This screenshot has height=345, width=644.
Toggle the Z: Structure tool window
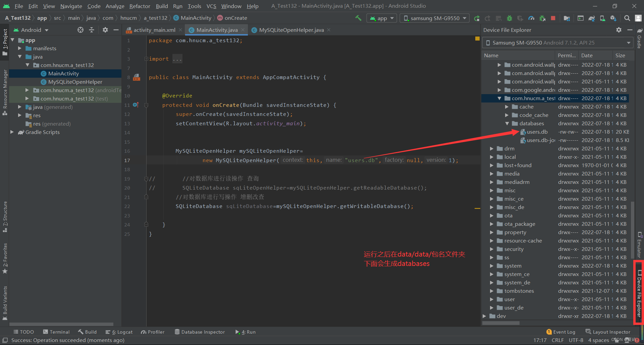[5, 217]
